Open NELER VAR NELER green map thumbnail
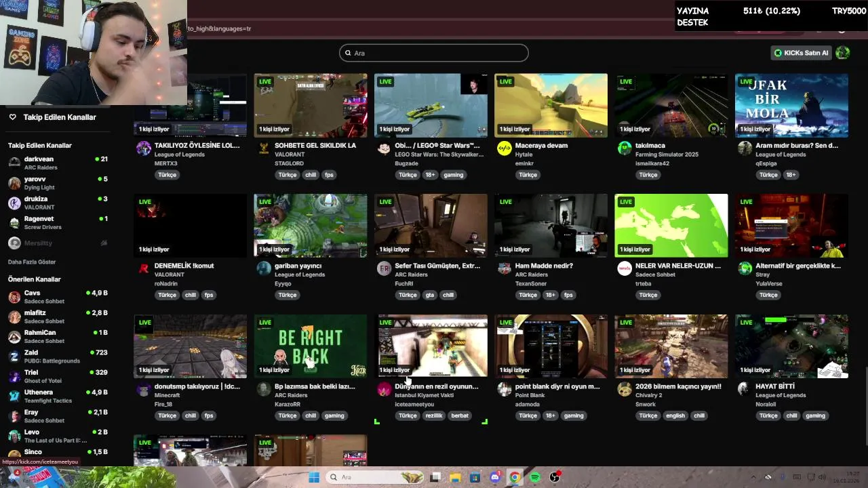Image resolution: width=868 pixels, height=488 pixels. [x=671, y=226]
